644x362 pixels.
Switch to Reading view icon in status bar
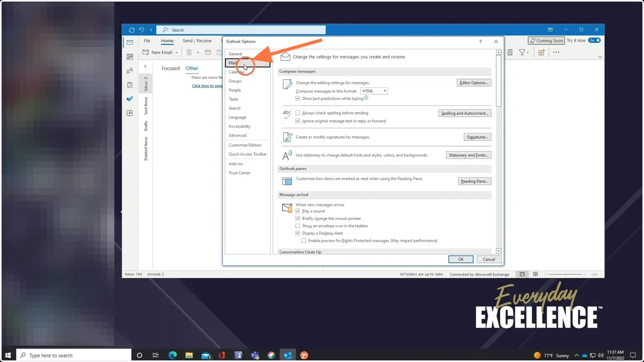coord(535,274)
